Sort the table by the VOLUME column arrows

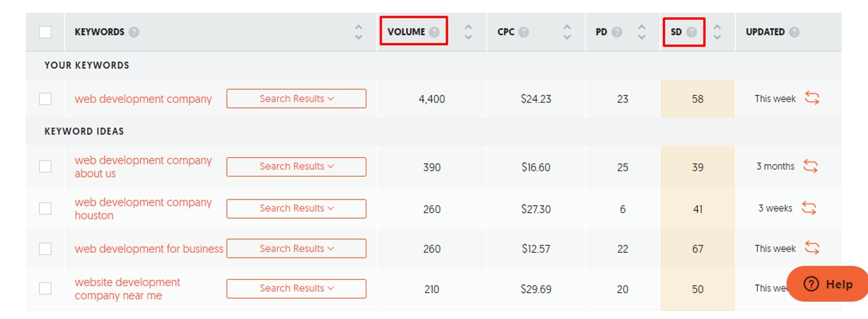coord(468,32)
